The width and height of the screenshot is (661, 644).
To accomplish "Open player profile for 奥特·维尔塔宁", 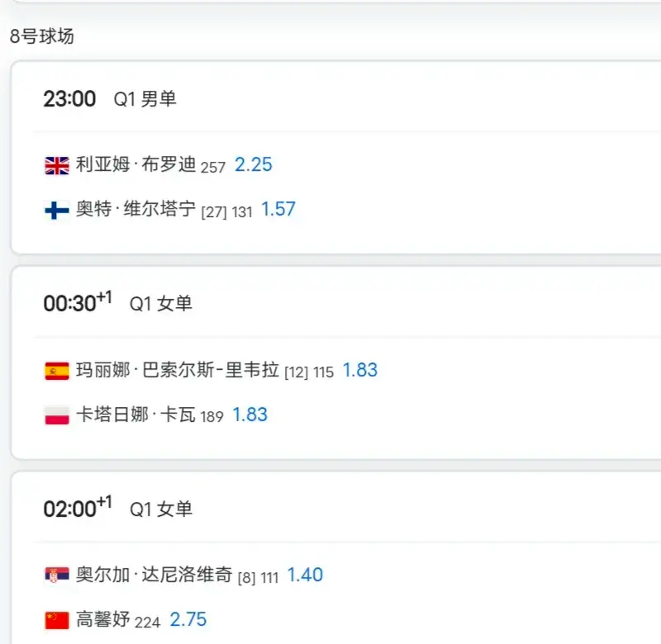I will [x=136, y=210].
